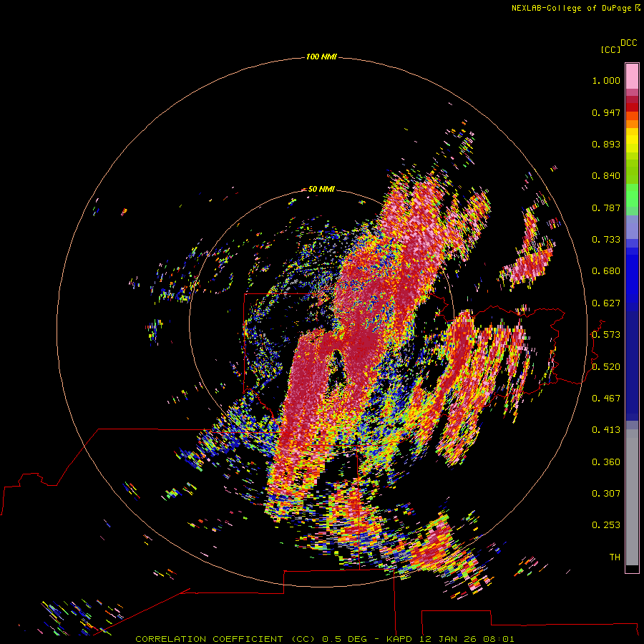Click the 0.520 color scale label
The height and width of the screenshot is (644, 644).
(x=606, y=367)
